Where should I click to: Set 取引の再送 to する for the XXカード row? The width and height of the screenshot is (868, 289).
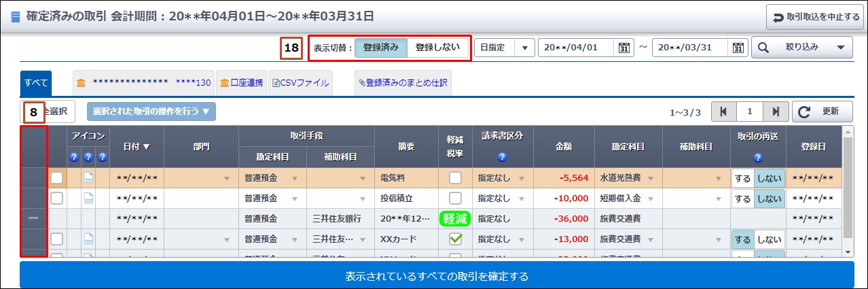743,239
